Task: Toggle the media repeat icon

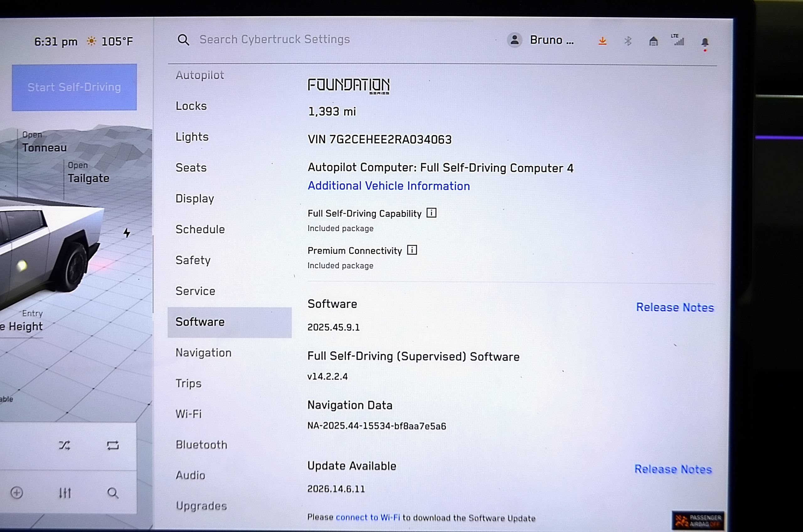Action: coord(113,445)
